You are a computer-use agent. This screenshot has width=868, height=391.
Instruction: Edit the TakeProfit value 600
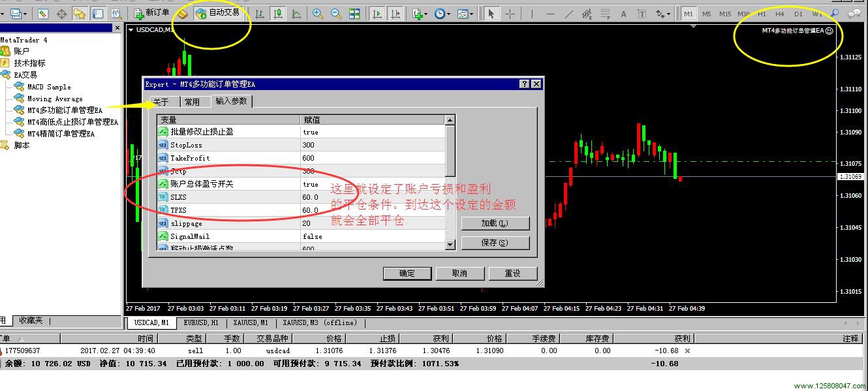tap(372, 158)
